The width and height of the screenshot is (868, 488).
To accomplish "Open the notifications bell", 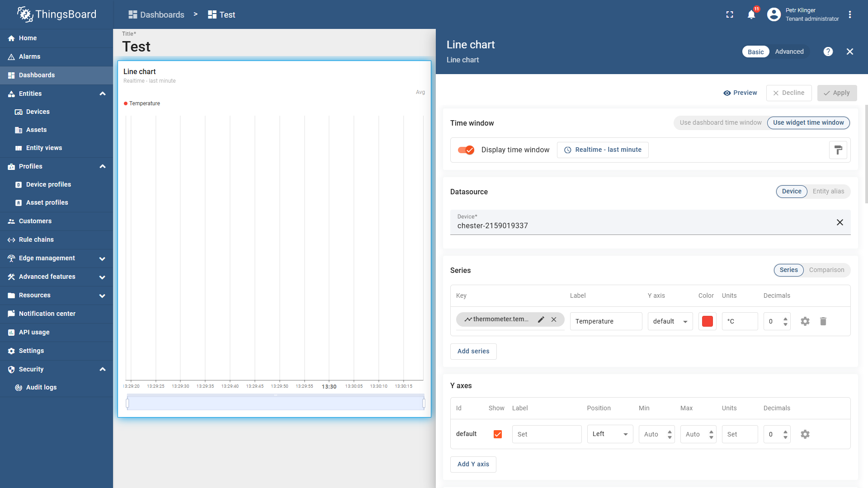I will click(x=751, y=14).
